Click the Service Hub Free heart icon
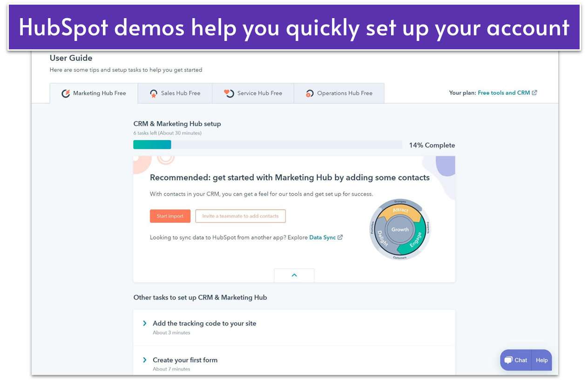 click(229, 94)
